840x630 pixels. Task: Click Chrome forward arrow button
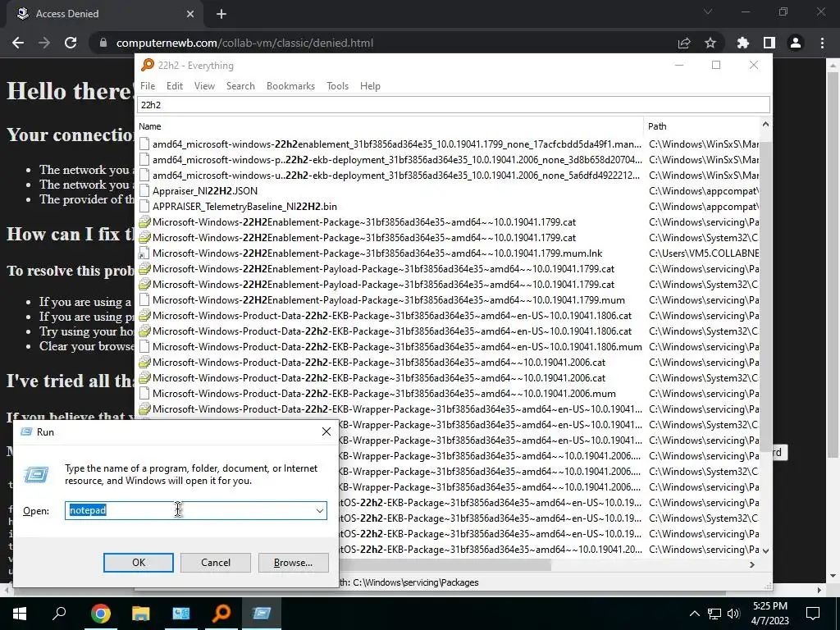(44, 43)
